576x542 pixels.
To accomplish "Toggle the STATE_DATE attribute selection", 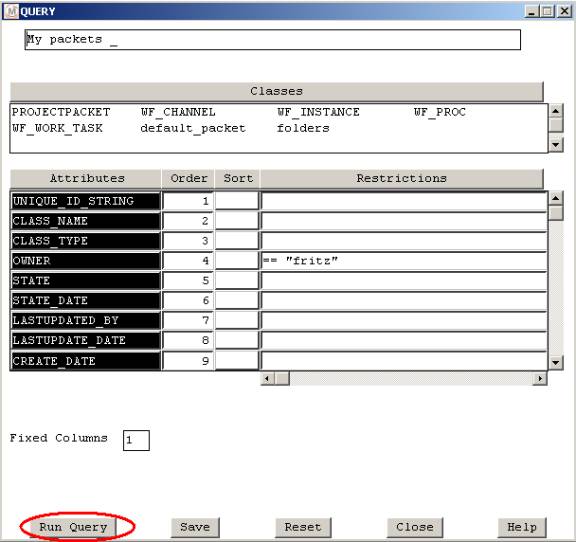I will point(86,301).
